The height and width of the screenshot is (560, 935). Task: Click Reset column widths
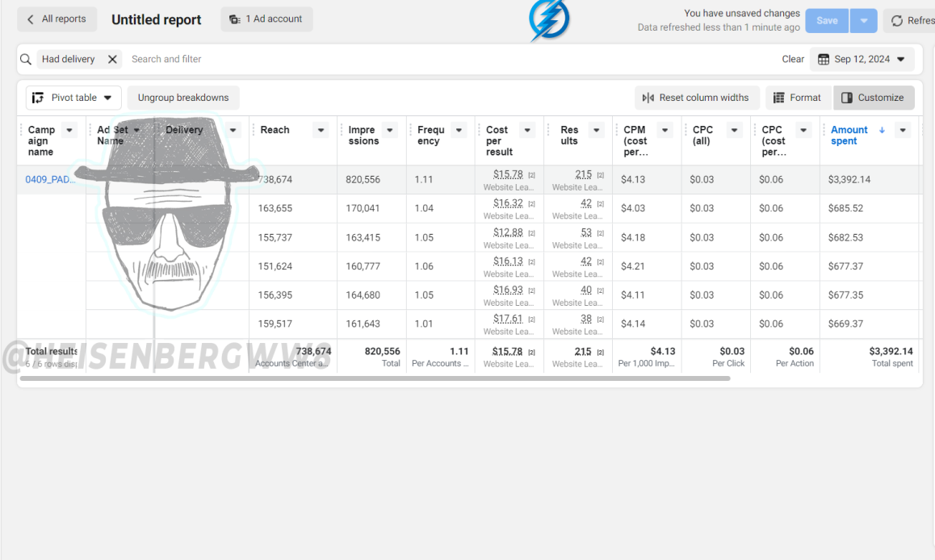[697, 98]
